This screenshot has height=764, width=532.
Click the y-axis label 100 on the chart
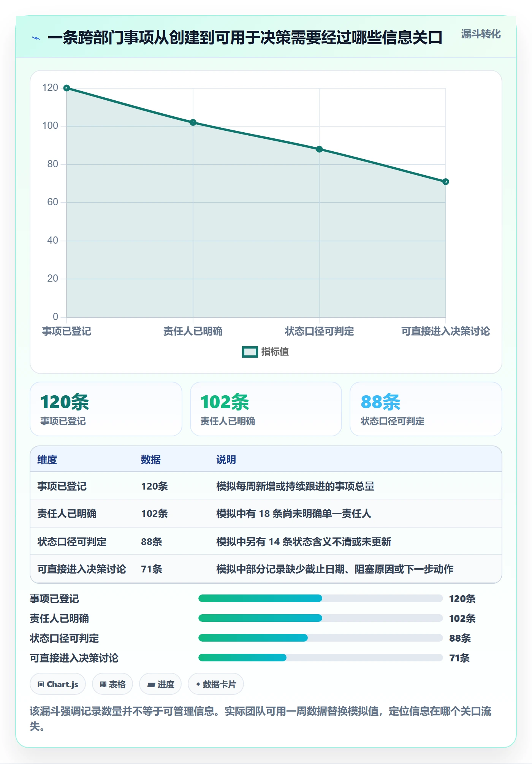coord(50,126)
